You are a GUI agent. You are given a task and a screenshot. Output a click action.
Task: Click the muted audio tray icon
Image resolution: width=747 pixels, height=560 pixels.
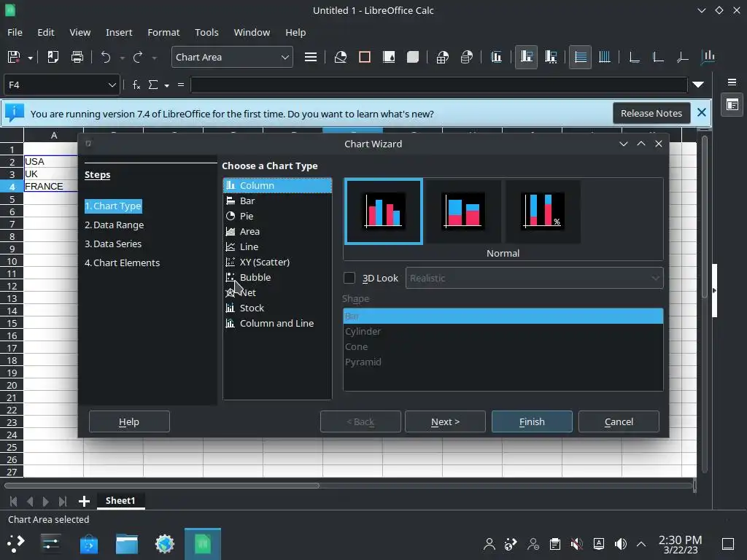tap(576, 544)
